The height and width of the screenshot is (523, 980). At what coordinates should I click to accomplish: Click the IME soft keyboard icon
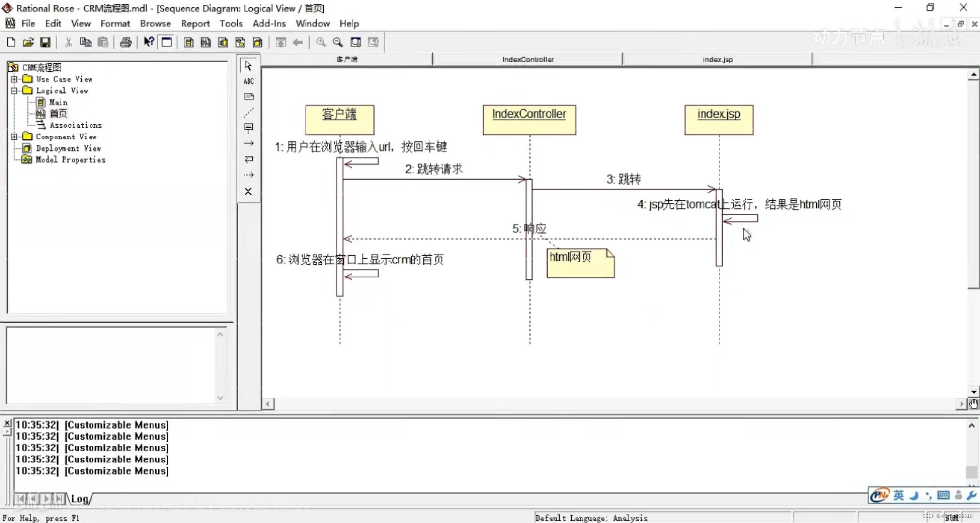pos(943,495)
